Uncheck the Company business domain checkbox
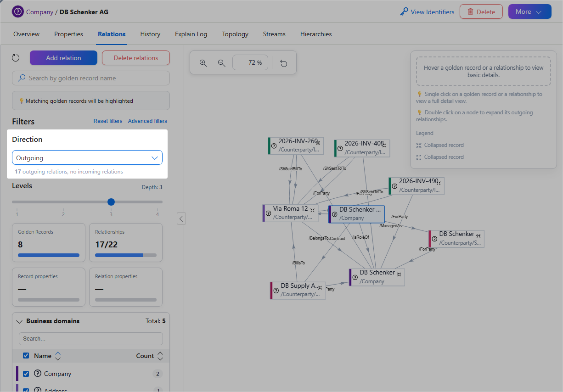Viewport: 563px width, 392px height. [26, 374]
